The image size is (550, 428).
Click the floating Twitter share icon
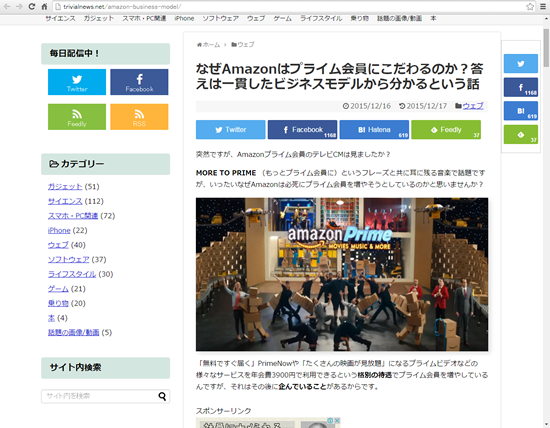[521, 63]
